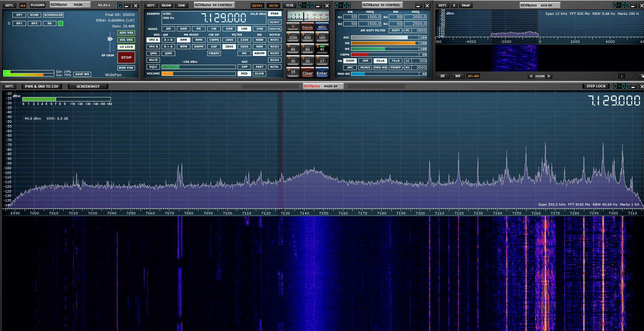Toggle LO LOCK in the Main panel
644x331 pixels.
(x=126, y=47)
